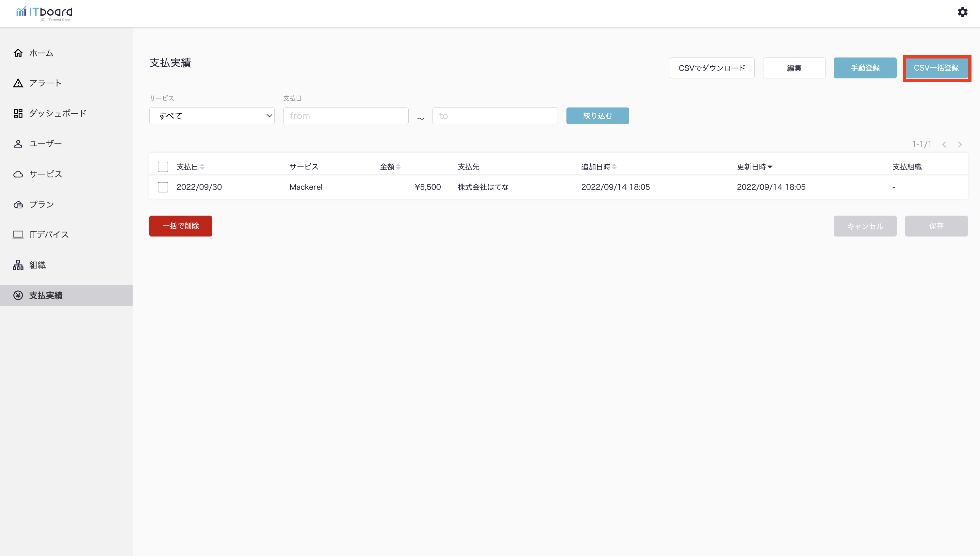980x556 pixels.
Task: Click the IT device laptop icon
Action: [x=18, y=235]
